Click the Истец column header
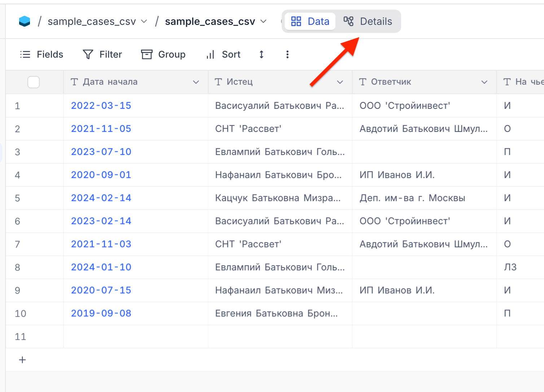Viewport: 544px width, 392px height. point(280,82)
